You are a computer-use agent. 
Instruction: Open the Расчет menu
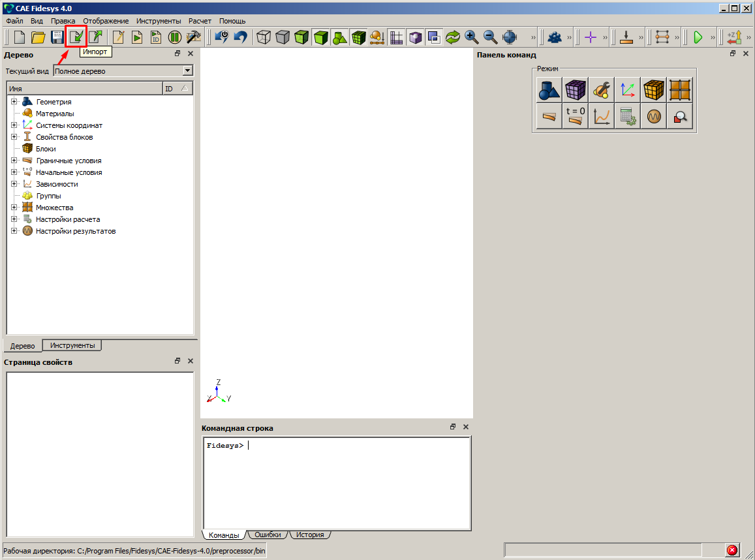coord(200,21)
